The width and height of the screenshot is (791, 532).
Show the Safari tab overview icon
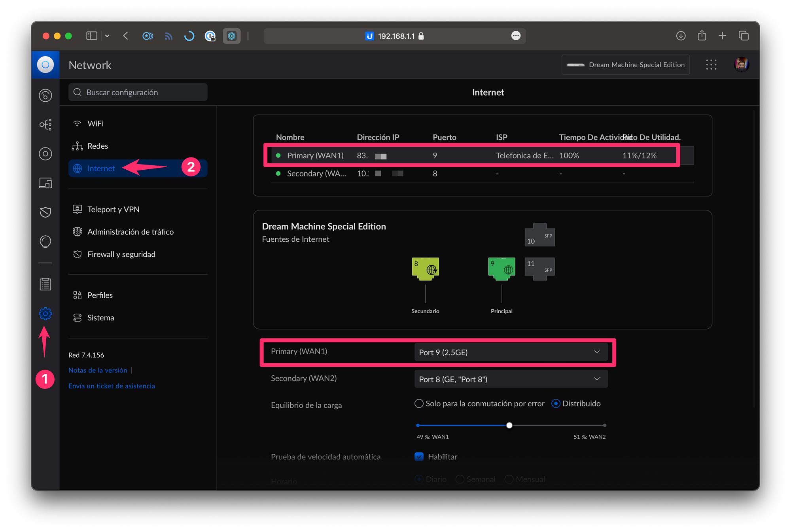coord(744,36)
